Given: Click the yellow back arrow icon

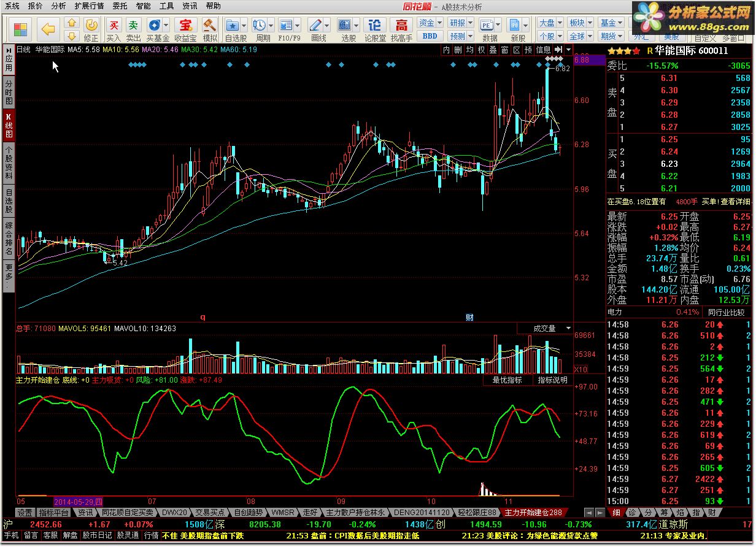Looking at the screenshot, I should [x=48, y=29].
